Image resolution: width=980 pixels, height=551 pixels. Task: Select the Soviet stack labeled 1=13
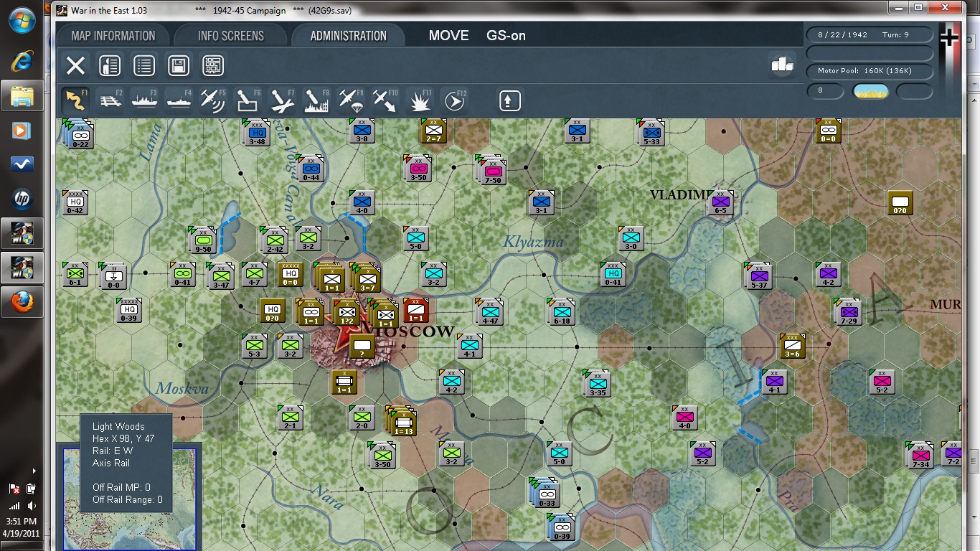402,421
